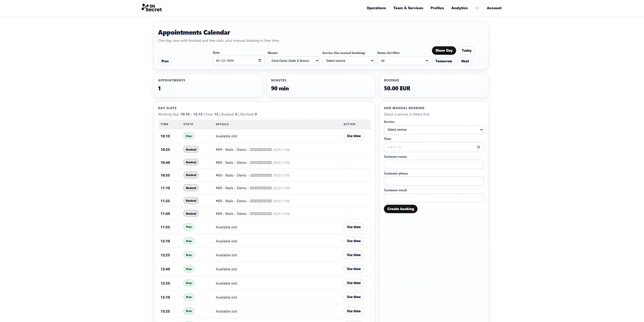Click the clock icon in Time field
The width and height of the screenshot is (644, 322).
[478, 147]
